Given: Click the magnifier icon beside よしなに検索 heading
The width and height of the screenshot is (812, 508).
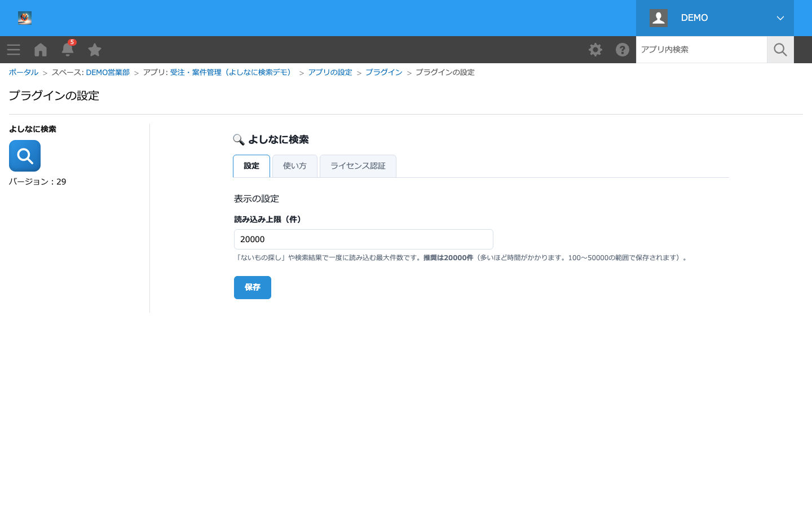Looking at the screenshot, I should click(x=239, y=140).
